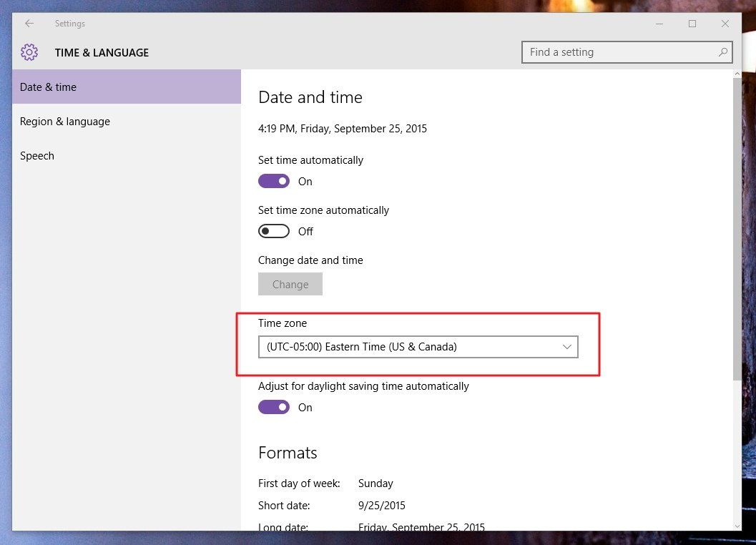This screenshot has height=545, width=756.
Task: Click the search magnifier in Find a setting
Action: (x=722, y=51)
